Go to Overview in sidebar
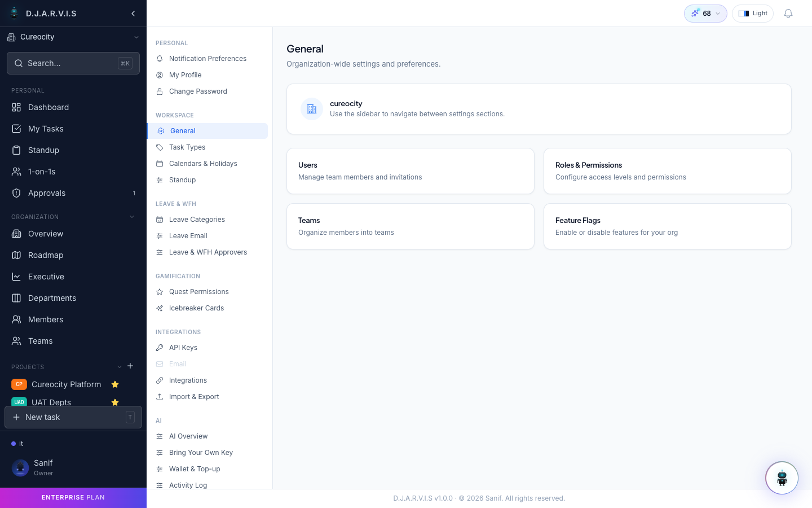 tap(73, 234)
